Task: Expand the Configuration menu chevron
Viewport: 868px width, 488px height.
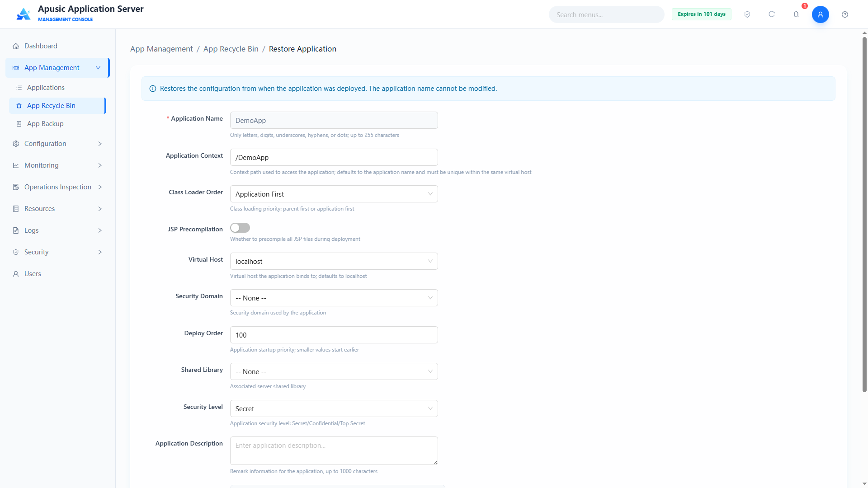Action: tap(100, 144)
